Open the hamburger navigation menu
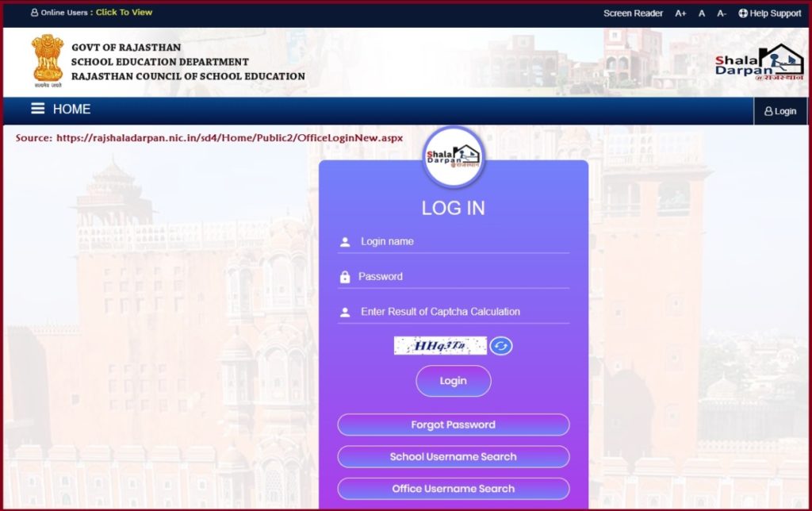Screen dimensions: 812x511 [x=37, y=109]
